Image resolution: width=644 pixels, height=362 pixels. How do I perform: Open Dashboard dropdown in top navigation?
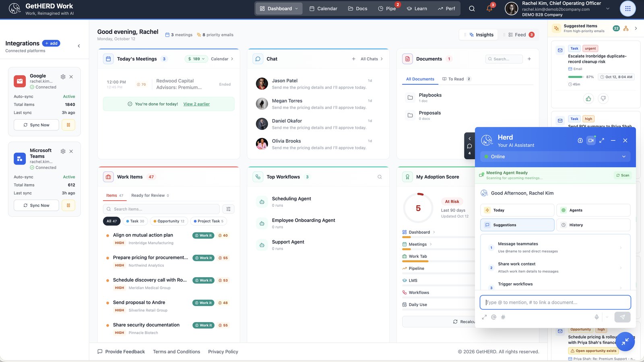[279, 8]
